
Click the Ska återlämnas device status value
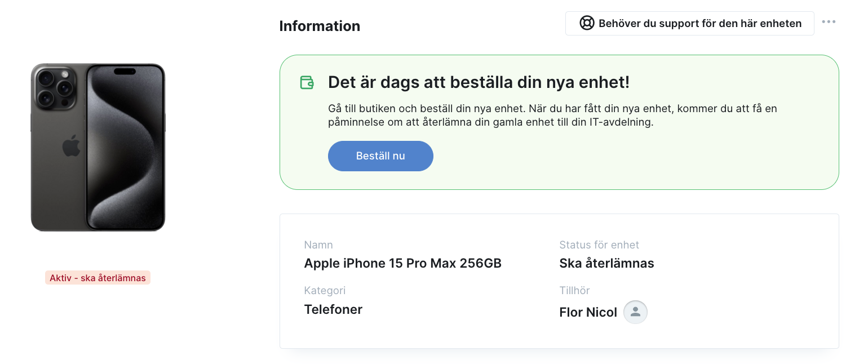[x=606, y=263]
